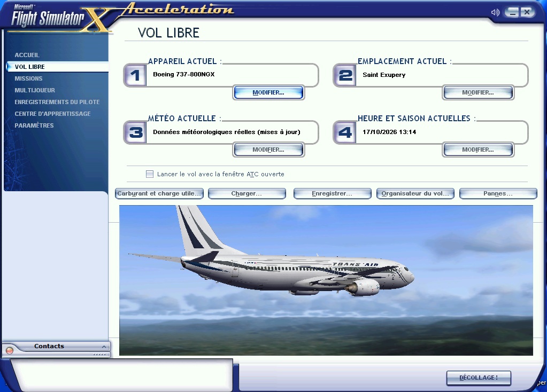Image resolution: width=547 pixels, height=392 pixels.
Task: Start flight with DÉCOLLAGE button
Action: click(x=479, y=378)
